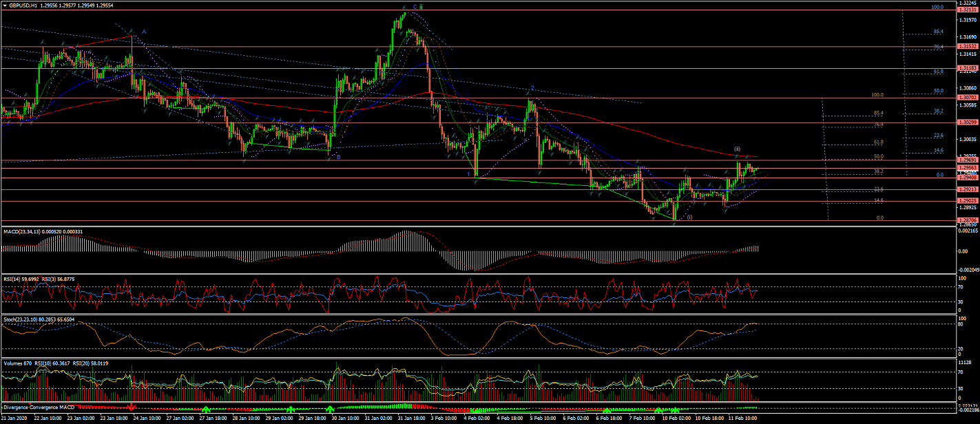
Task: Select the 'C ii' wave label at chart top
Action: [417, 6]
